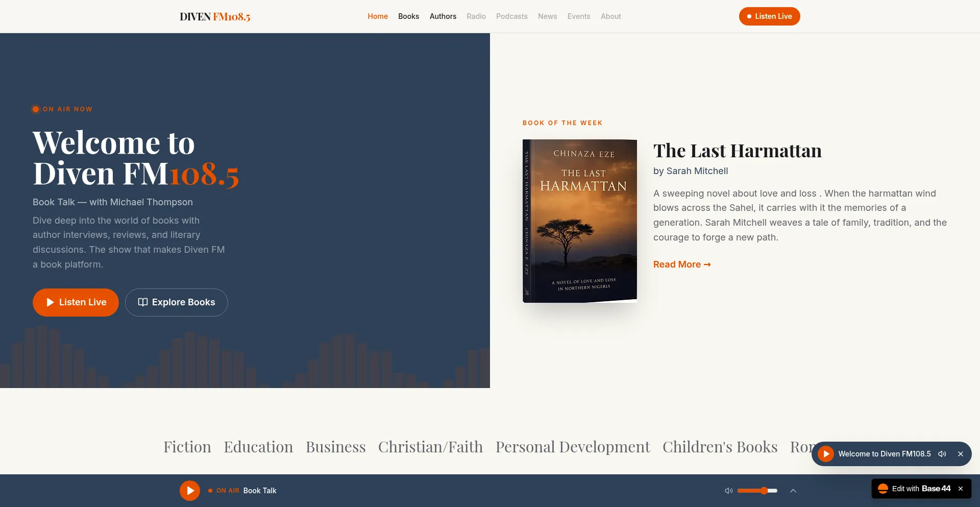Visit the News page
This screenshot has width=980, height=507.
tap(548, 16)
